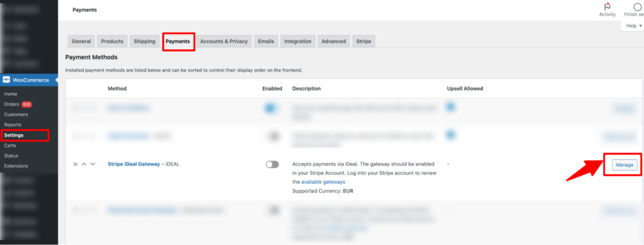Click the Enabled column header
Viewport: 644px width, 245px height.
coord(272,89)
